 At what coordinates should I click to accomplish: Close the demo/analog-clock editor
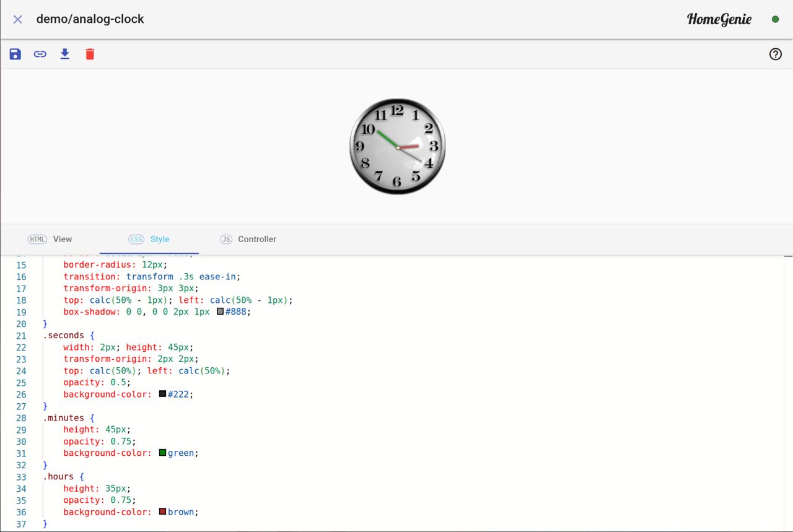click(18, 19)
